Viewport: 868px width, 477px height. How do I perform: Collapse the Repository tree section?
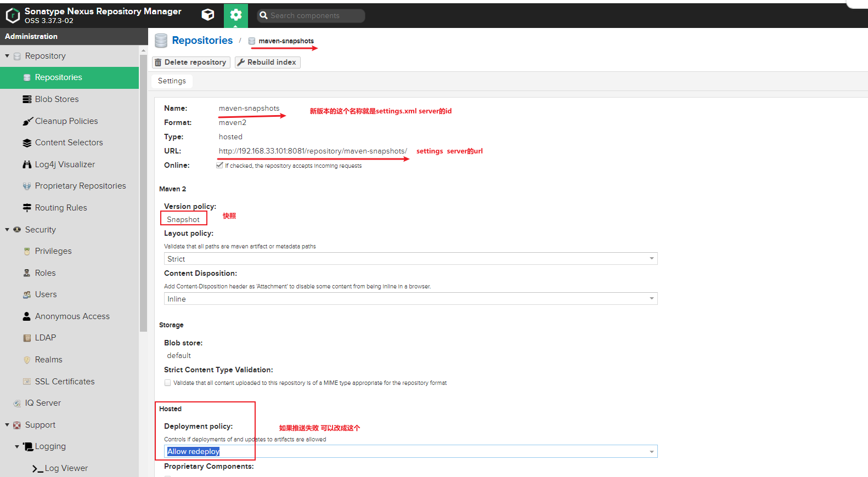[x=7, y=56]
